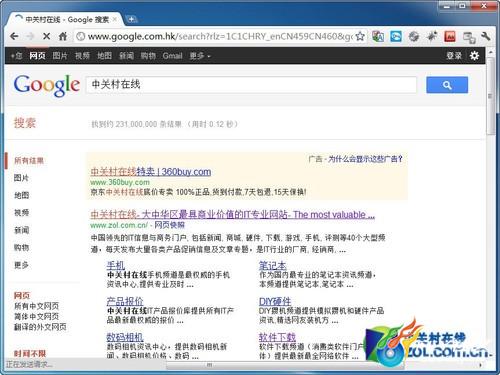Click the site info icon in address bar
The height and width of the screenshot is (375, 500).
pos(80,36)
